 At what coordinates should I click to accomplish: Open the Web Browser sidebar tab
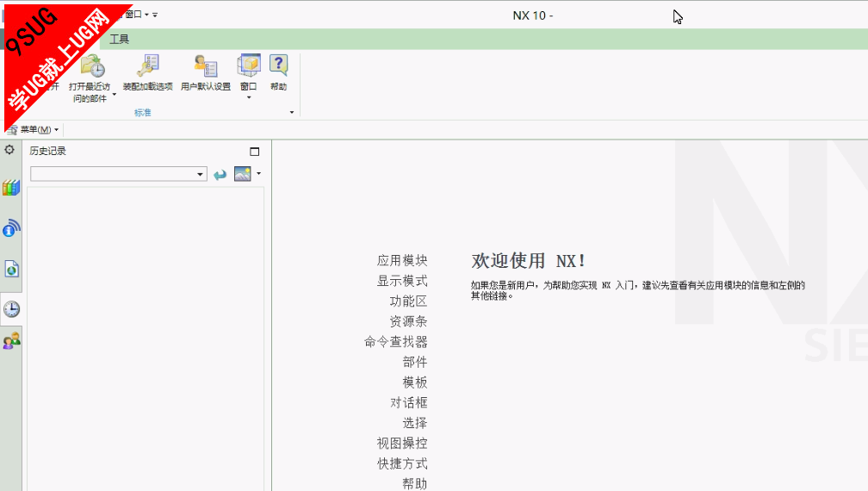tap(12, 269)
